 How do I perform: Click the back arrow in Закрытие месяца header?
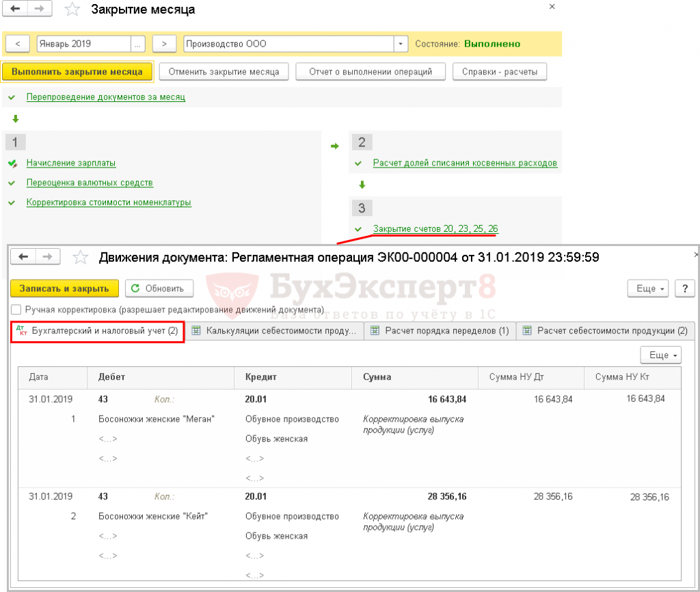pyautogui.click(x=15, y=10)
